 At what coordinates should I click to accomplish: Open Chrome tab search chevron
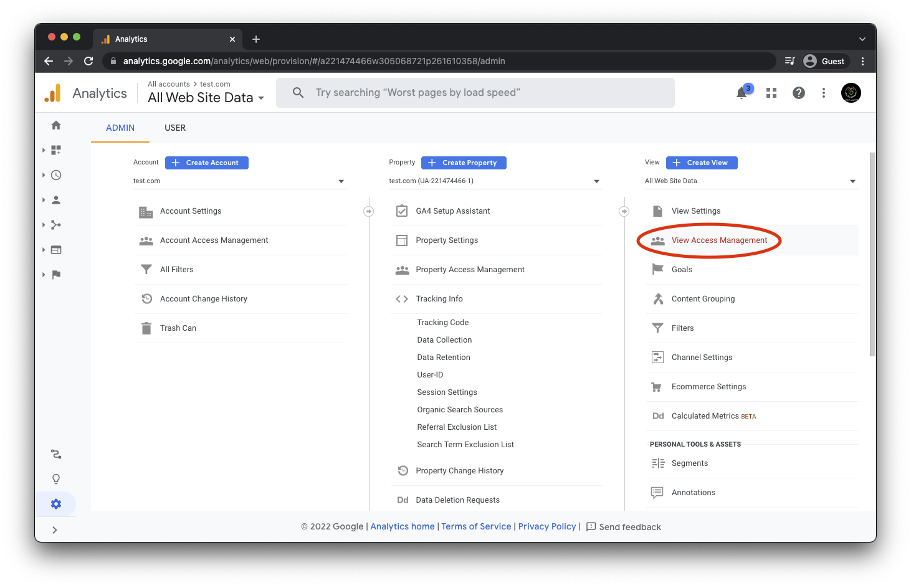coord(862,39)
